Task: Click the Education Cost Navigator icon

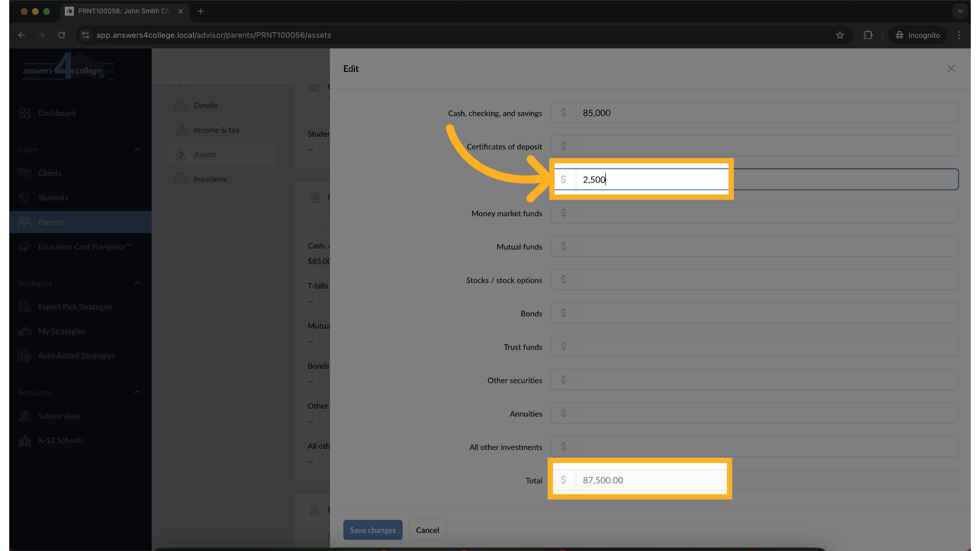Action: (24, 247)
